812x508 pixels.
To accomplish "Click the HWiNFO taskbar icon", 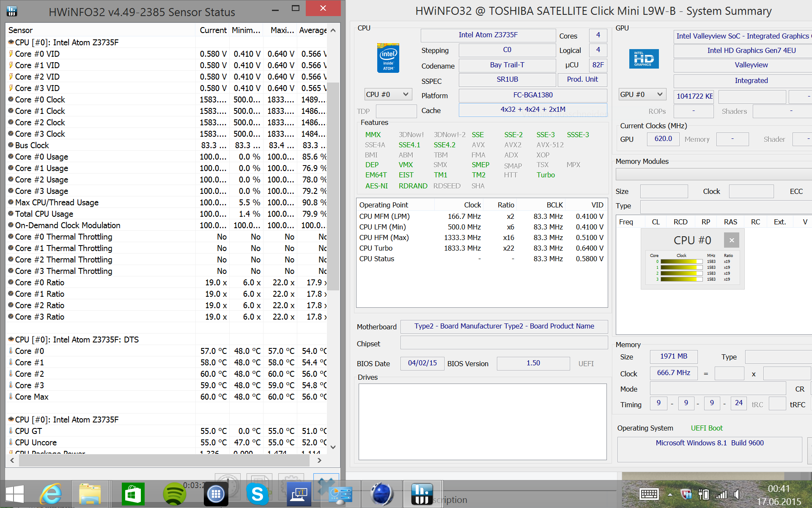I will 422,494.
